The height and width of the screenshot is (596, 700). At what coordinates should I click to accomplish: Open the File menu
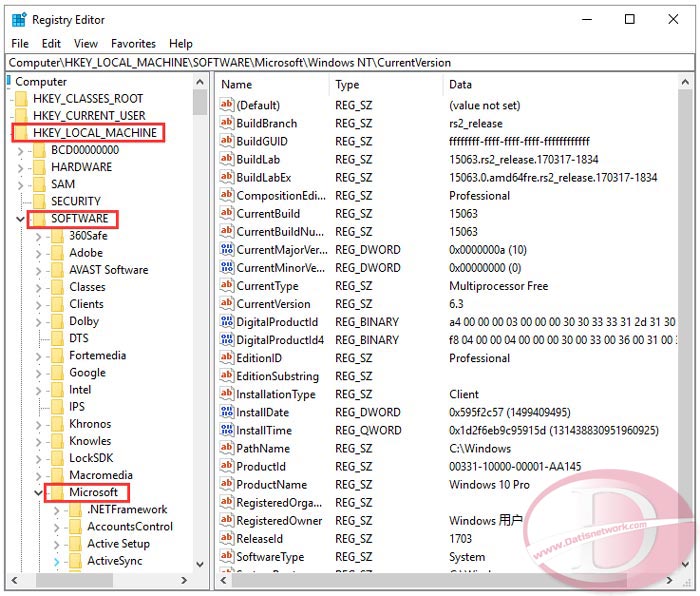click(20, 44)
